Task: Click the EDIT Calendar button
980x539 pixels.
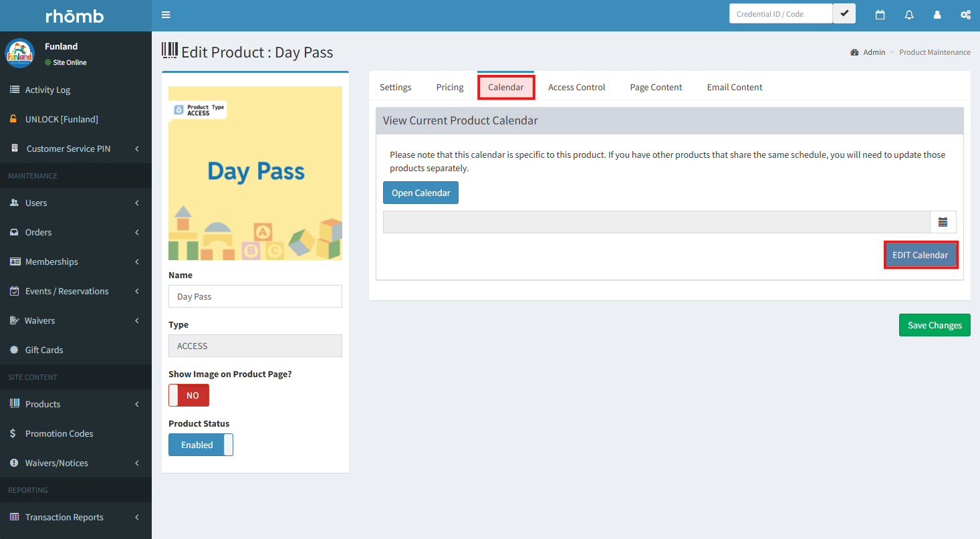Action: 920,255
